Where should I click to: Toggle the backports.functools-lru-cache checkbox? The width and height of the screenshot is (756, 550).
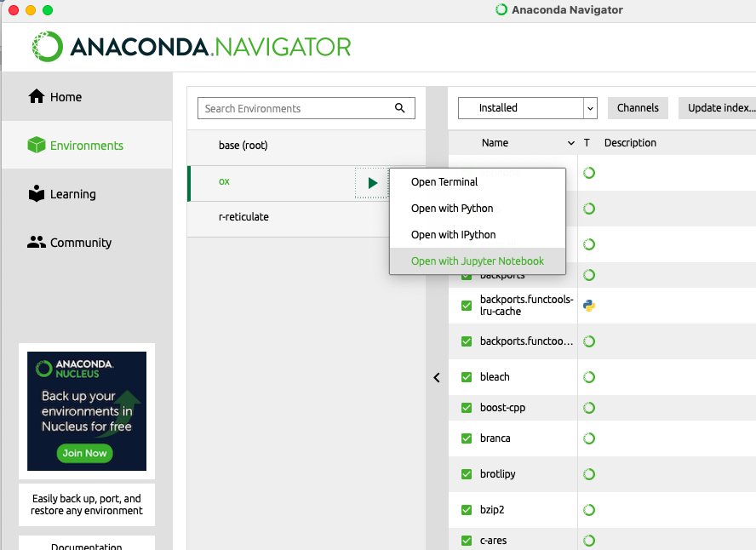[467, 306]
